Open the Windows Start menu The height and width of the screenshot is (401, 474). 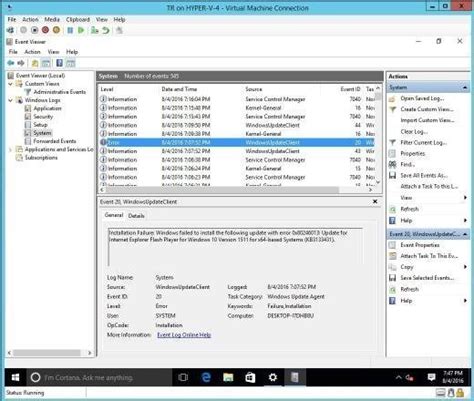15,377
